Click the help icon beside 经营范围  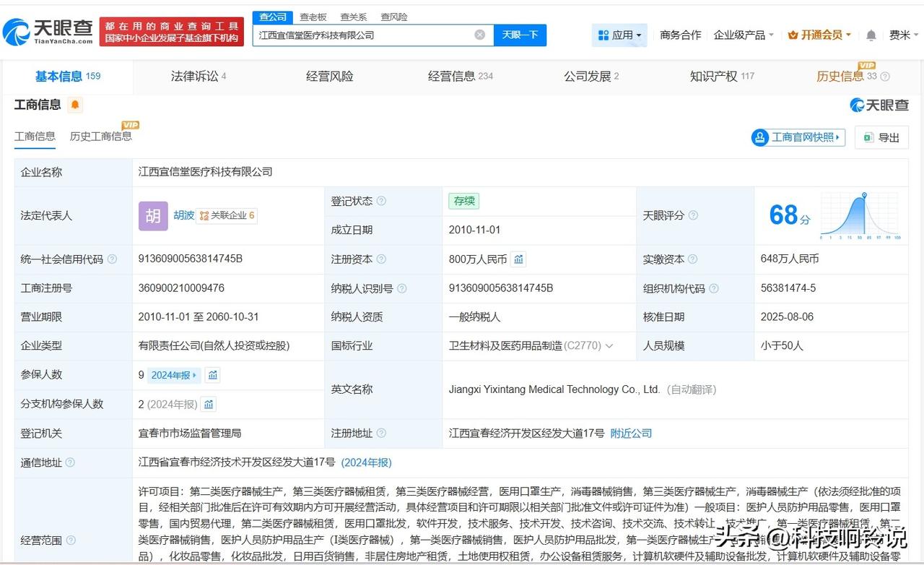pos(71,540)
